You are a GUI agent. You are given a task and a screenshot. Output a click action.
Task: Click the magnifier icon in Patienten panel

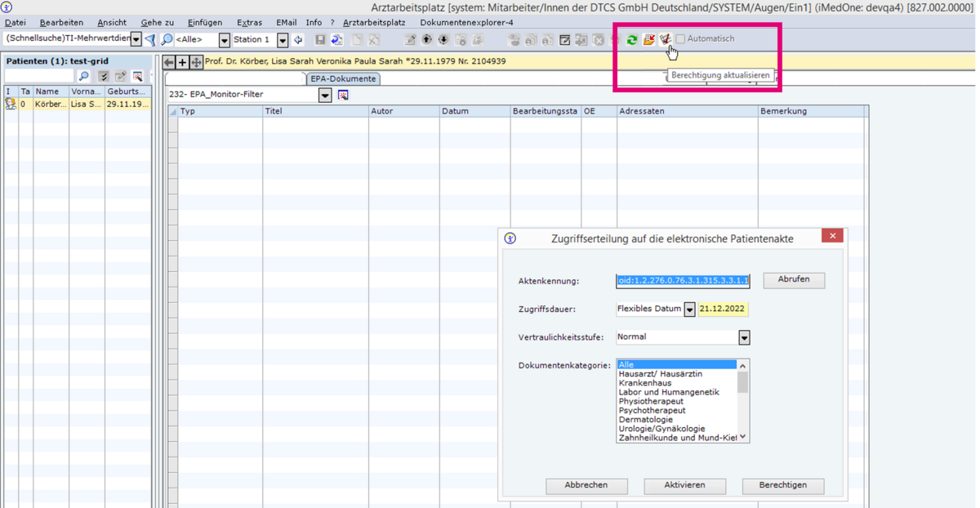(x=83, y=76)
